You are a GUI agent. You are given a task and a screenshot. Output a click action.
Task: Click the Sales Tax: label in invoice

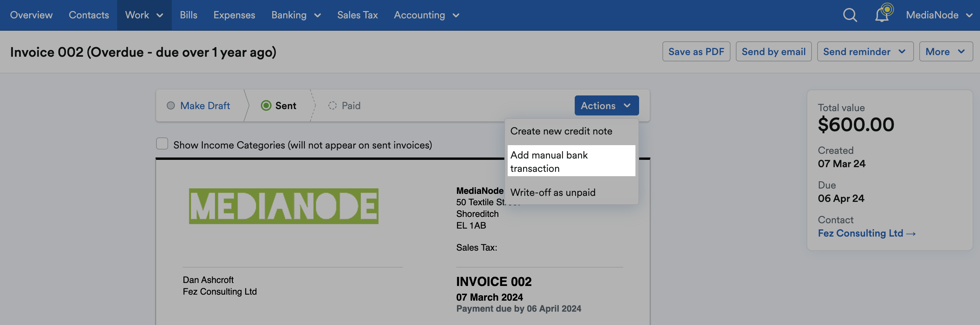476,248
